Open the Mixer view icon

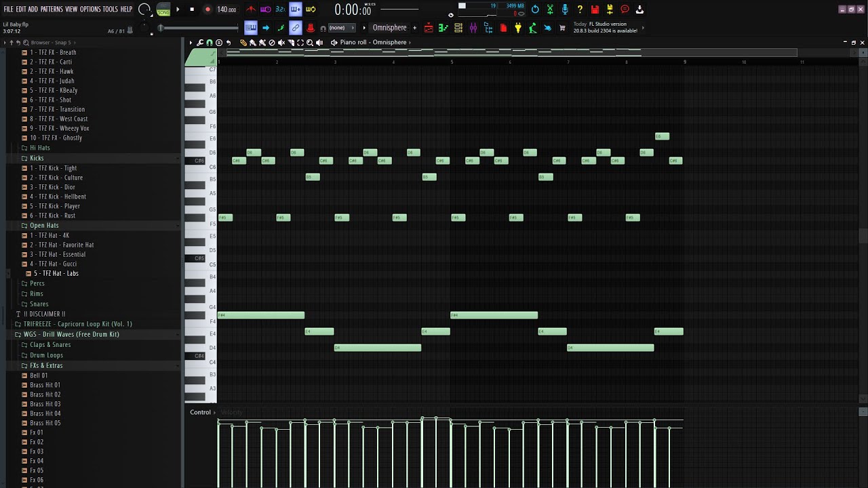[x=473, y=28]
